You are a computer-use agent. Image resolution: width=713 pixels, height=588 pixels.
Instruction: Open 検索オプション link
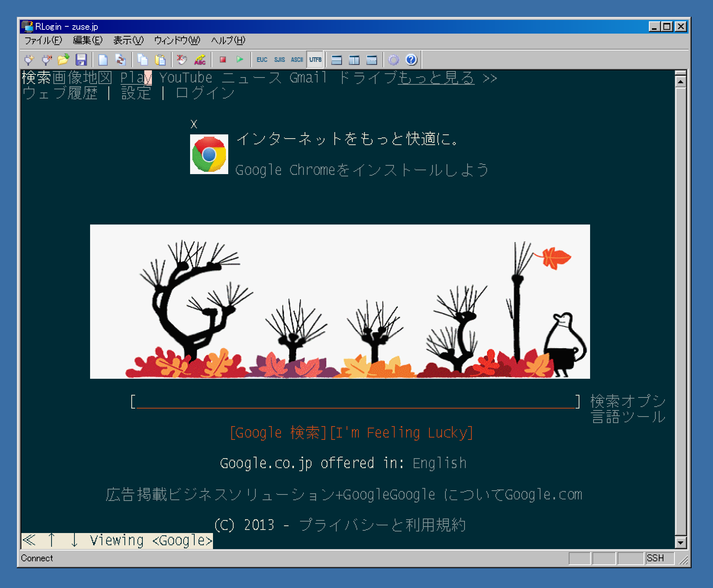(x=628, y=402)
